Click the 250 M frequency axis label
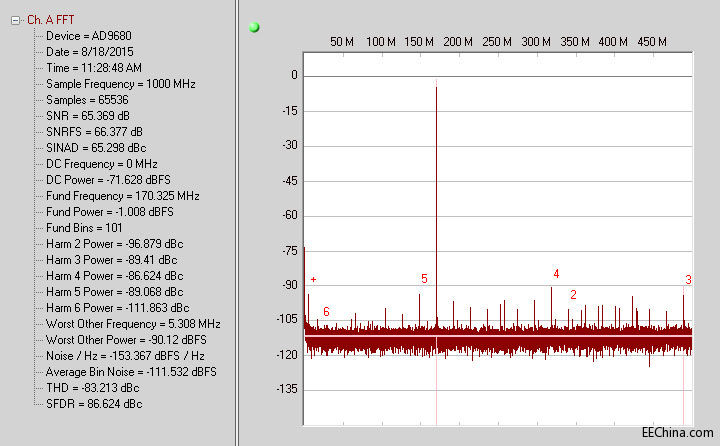Image resolution: width=720 pixels, height=446 pixels. (497, 42)
